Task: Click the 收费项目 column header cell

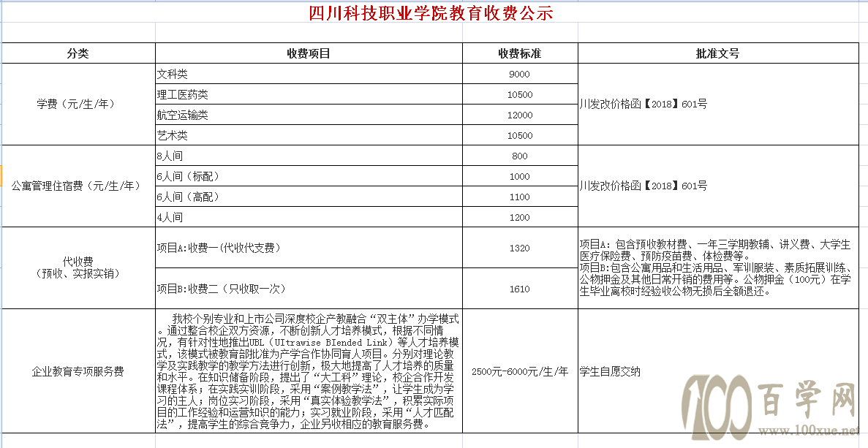Action: pos(309,53)
